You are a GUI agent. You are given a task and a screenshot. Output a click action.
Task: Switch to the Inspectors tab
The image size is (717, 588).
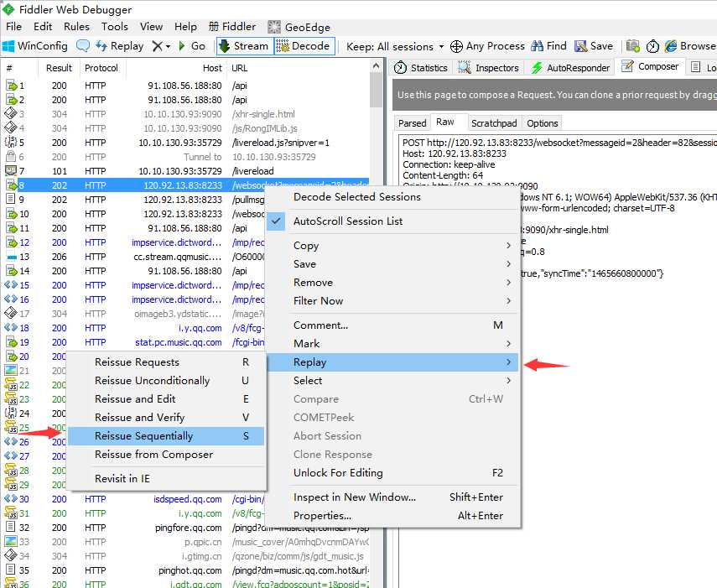(489, 68)
